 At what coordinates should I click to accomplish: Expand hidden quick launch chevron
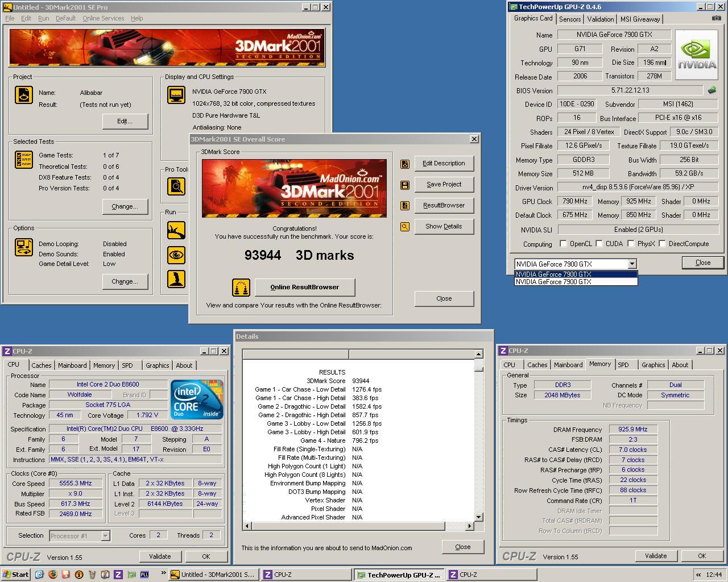pos(164,573)
